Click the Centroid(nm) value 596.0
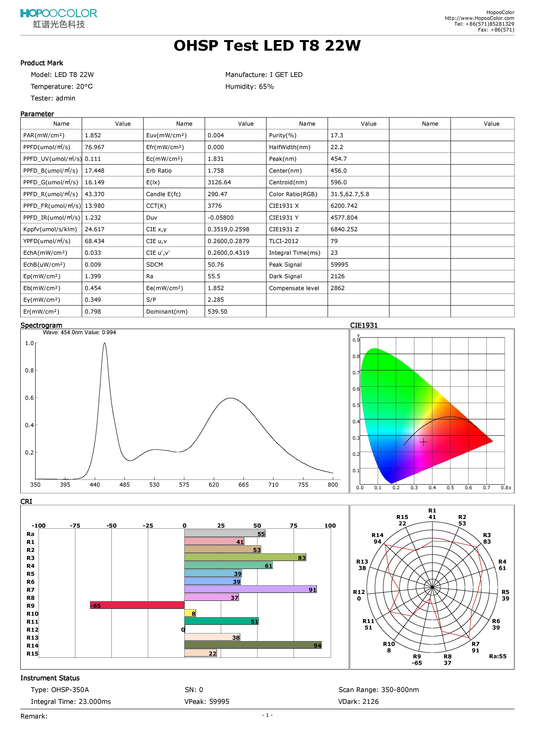This screenshot has height=756, width=535. (339, 182)
